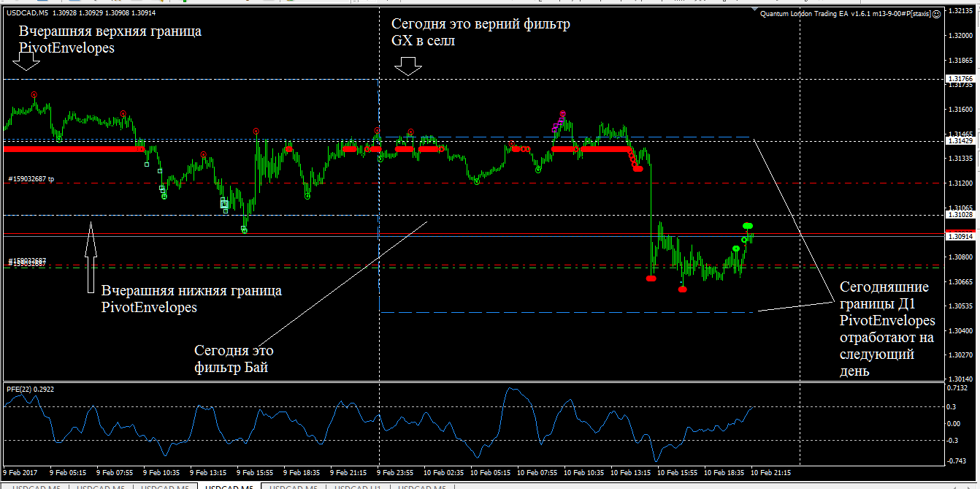
Task: Click the current price tag 1.30914
Action: pos(959,236)
